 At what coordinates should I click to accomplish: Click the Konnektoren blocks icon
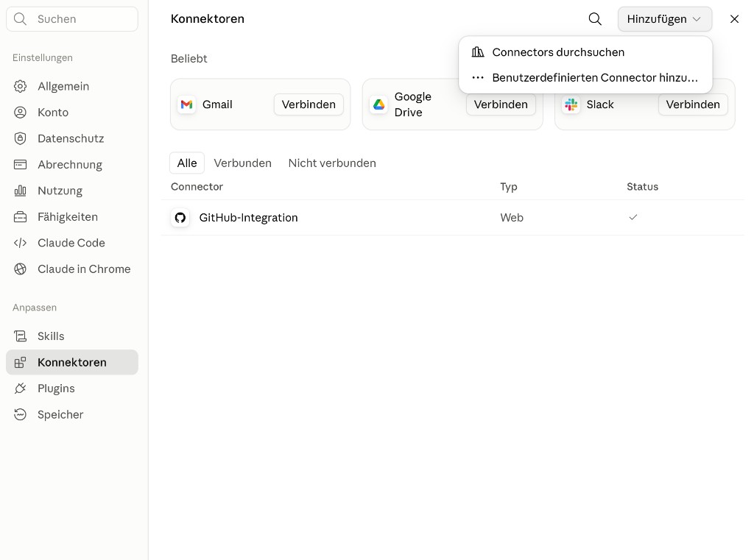point(20,363)
